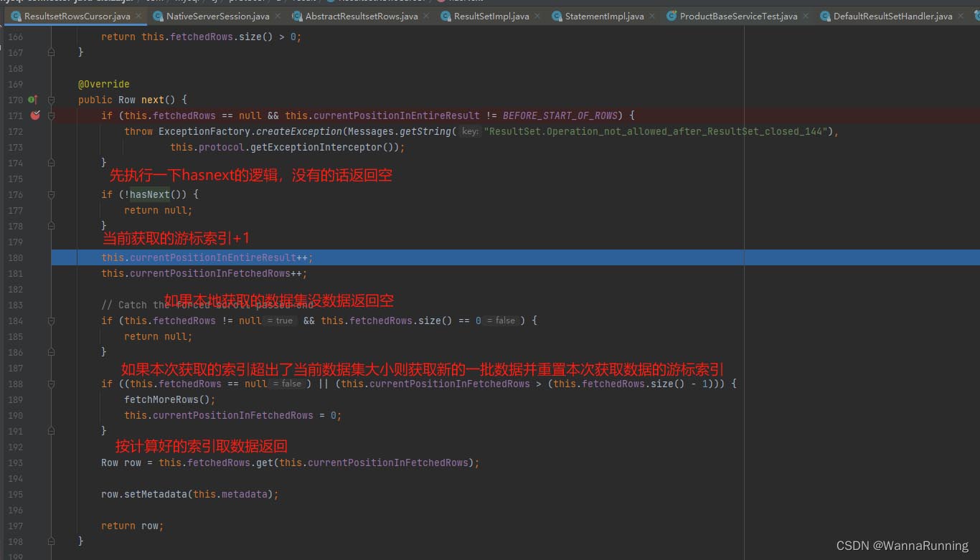Click the ResultSet.Operation_not_allowed string literal
Viewport: 980px width, 560px height.
pos(656,131)
